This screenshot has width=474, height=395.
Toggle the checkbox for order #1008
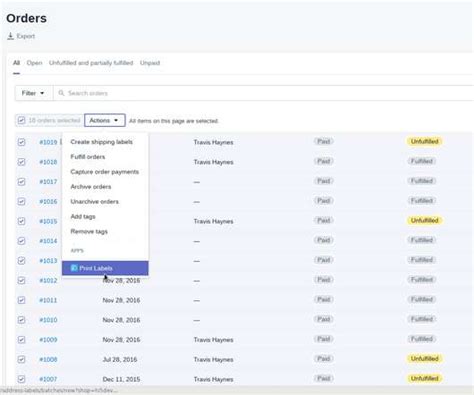click(21, 359)
